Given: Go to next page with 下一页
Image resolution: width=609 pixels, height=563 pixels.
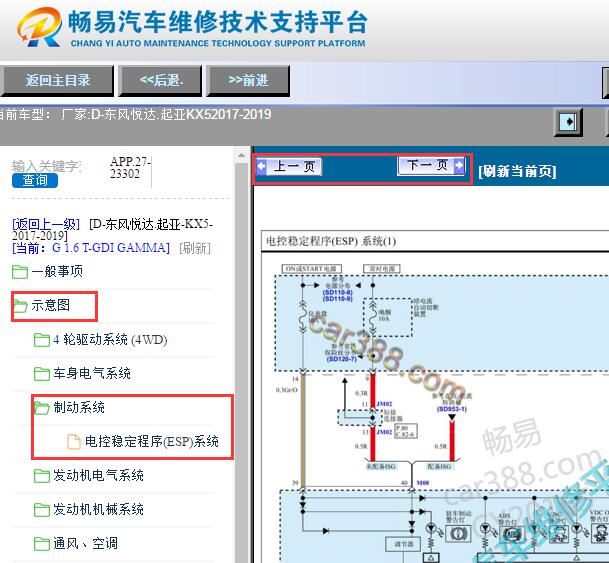Looking at the screenshot, I should (431, 165).
